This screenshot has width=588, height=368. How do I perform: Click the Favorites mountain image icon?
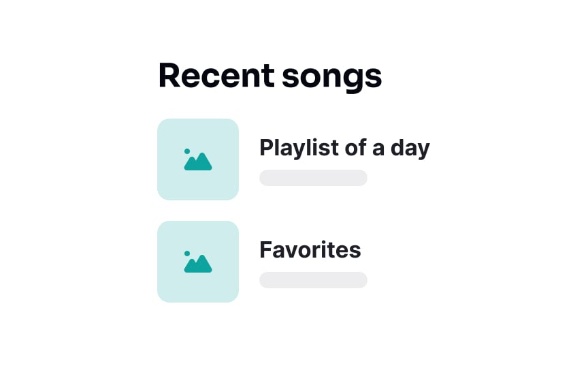click(198, 262)
